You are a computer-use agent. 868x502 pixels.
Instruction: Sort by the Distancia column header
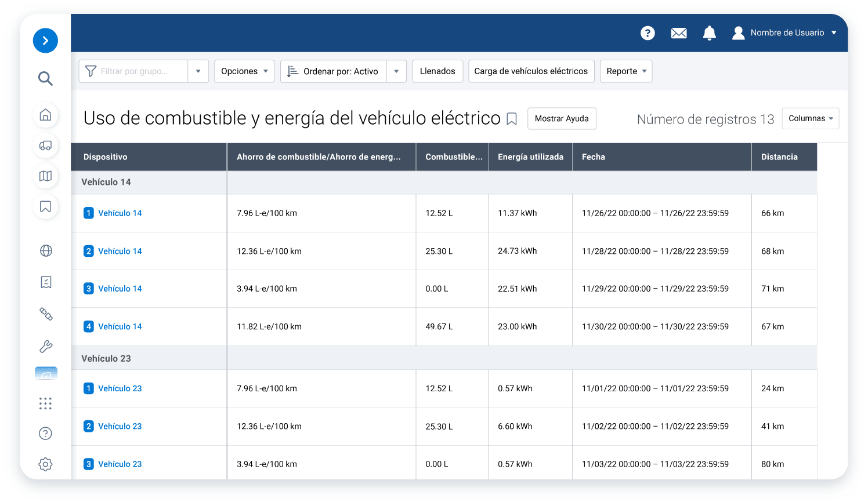[x=779, y=157]
